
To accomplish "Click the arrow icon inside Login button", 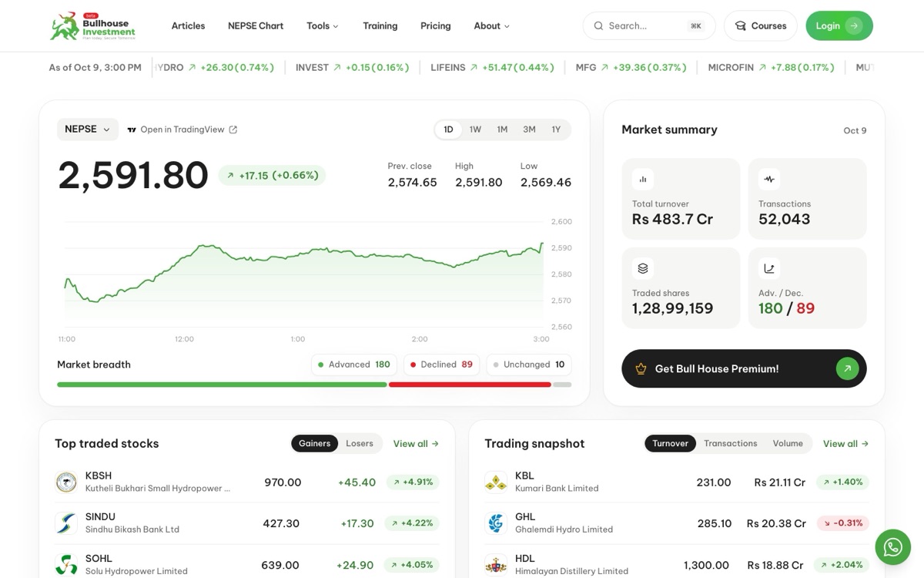I will pyautogui.click(x=853, y=26).
